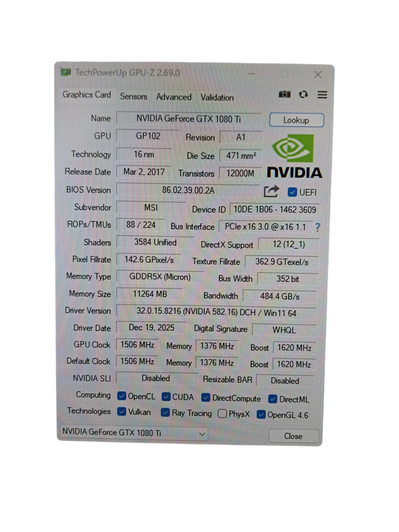
Task: Click the Technologies label
Action: tap(89, 411)
